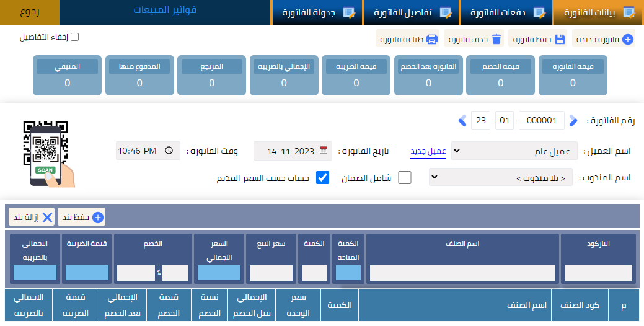644x326 pixels.
Task: Enable the شامل الضمان checkbox
Action: point(405,178)
